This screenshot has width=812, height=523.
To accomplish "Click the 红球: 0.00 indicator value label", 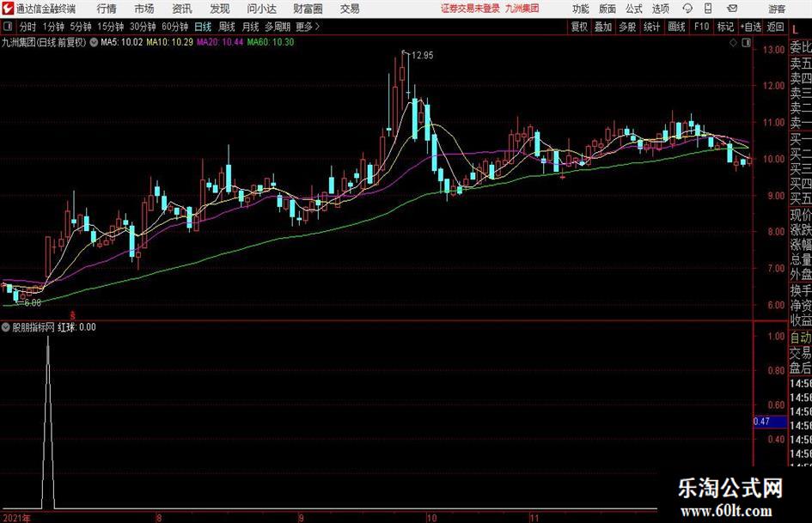I will pyautogui.click(x=76, y=327).
